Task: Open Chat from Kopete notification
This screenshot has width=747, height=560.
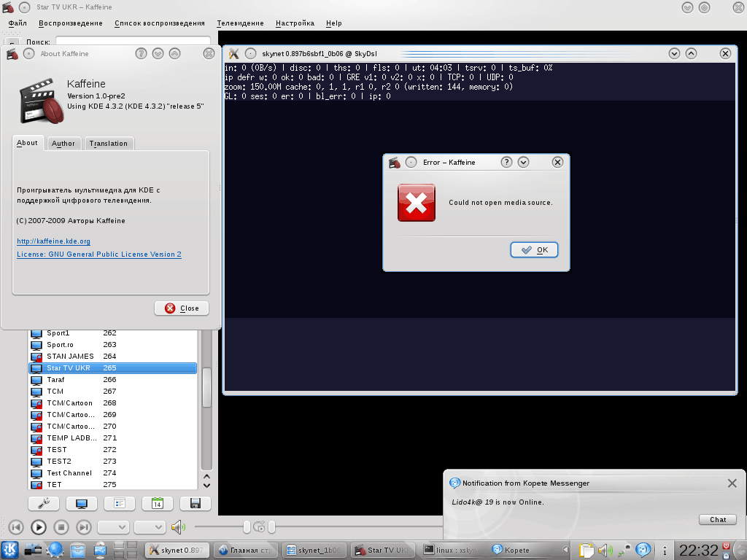Action: tap(718, 519)
